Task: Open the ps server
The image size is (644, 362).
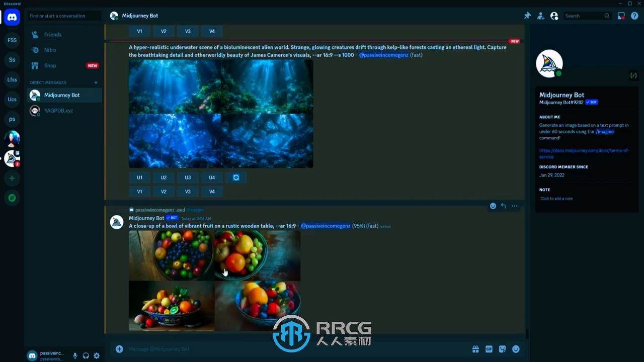Action: [x=12, y=119]
